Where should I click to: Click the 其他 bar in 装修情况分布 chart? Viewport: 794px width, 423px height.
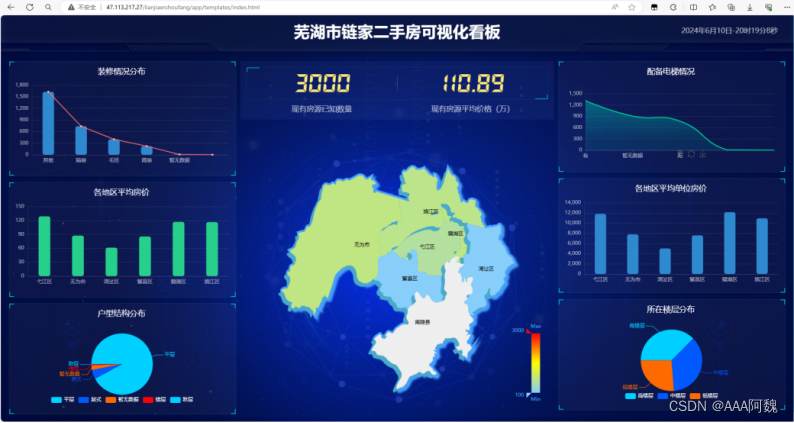[48, 123]
